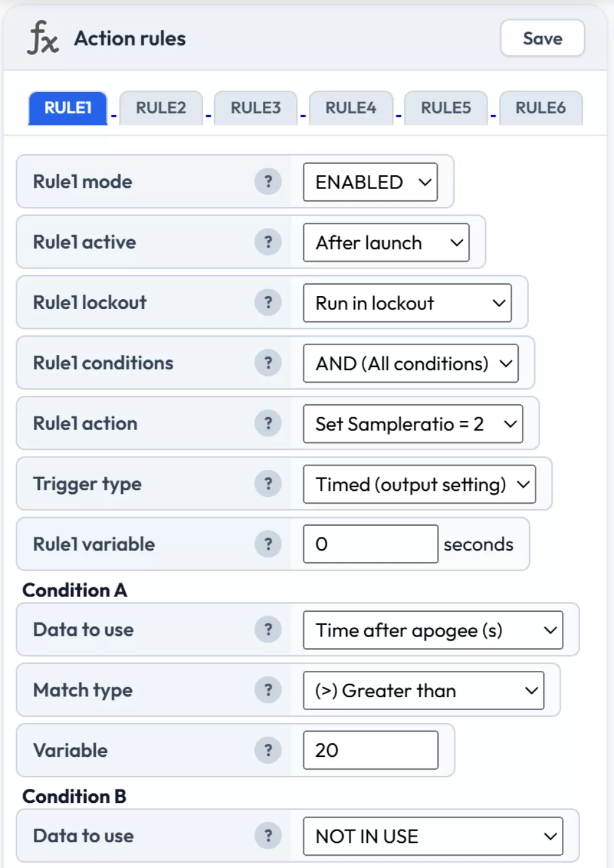Click the Save button
This screenshot has width=614, height=868.
542,39
